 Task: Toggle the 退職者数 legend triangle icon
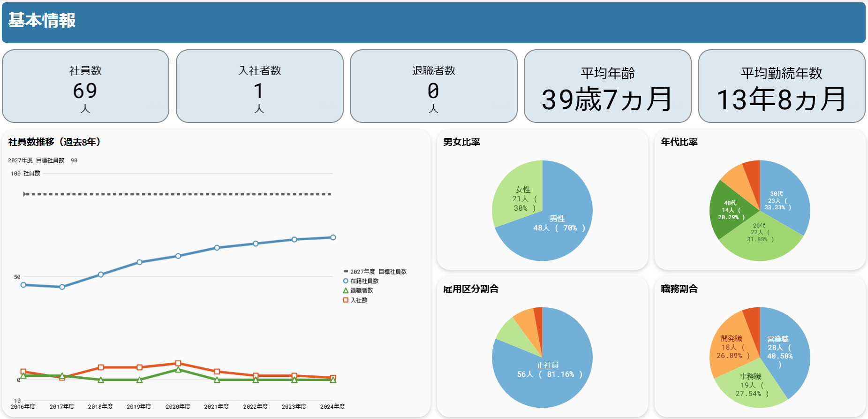coord(346,290)
